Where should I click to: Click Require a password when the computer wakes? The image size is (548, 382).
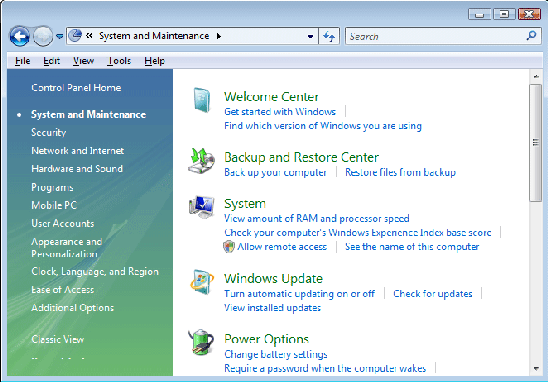(x=325, y=368)
